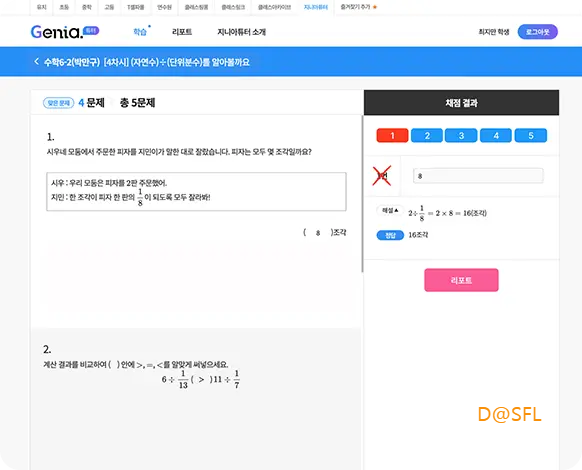This screenshot has height=470, width=582.
Task: Click the question number 2. heading
Action: click(x=47, y=349)
